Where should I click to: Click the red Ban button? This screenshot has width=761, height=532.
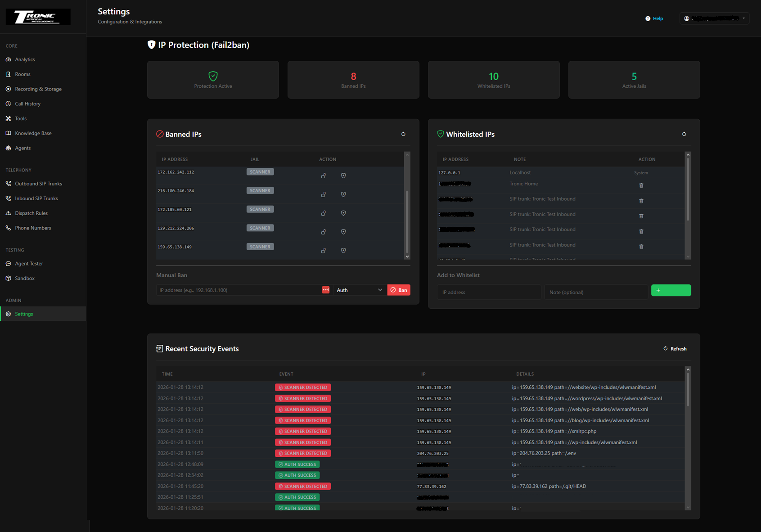(399, 290)
